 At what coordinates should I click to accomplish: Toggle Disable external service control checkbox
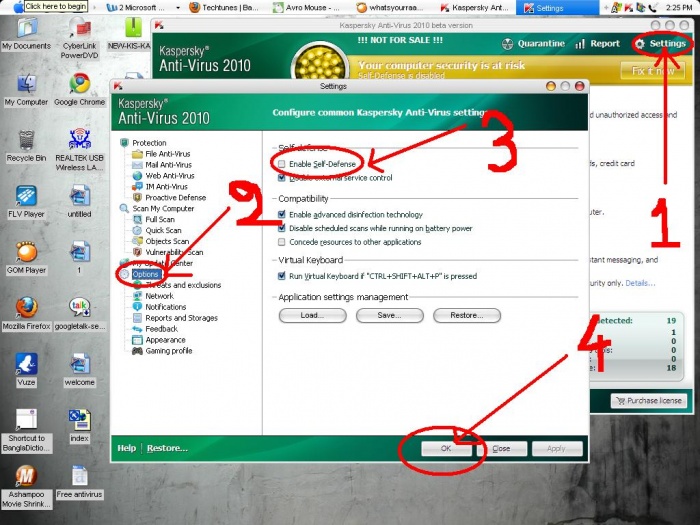pos(281,178)
